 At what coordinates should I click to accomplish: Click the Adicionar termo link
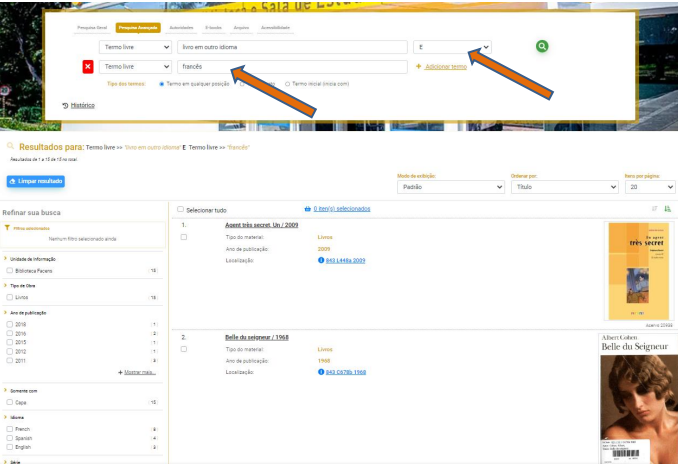click(441, 67)
